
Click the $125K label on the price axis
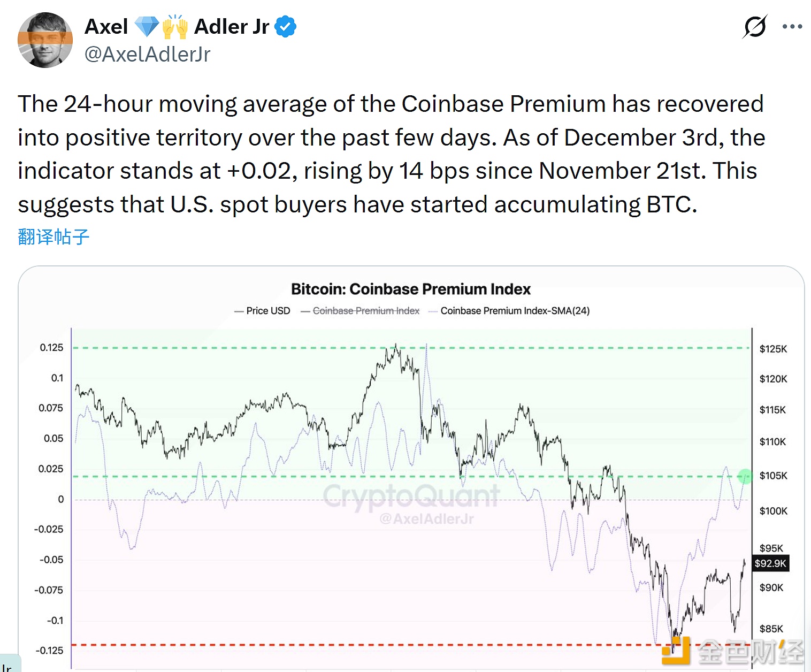pos(773,349)
